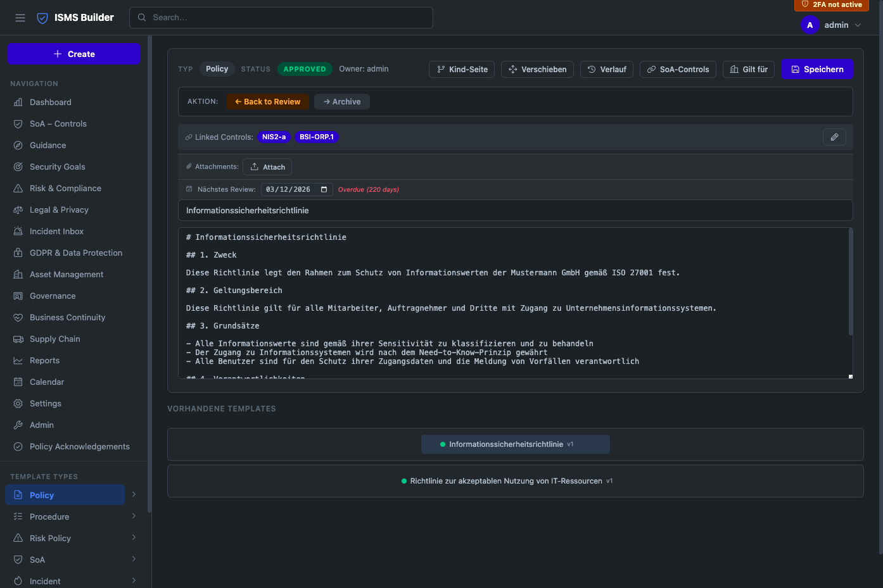
Task: Open Dashboard from the sidebar
Action: pos(75,103)
